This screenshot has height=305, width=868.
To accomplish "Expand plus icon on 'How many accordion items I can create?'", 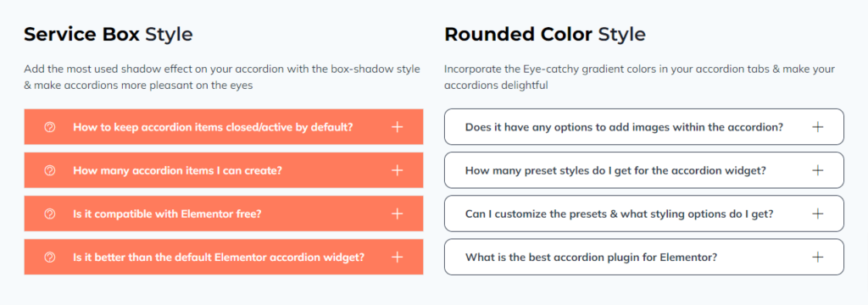I will click(x=397, y=170).
